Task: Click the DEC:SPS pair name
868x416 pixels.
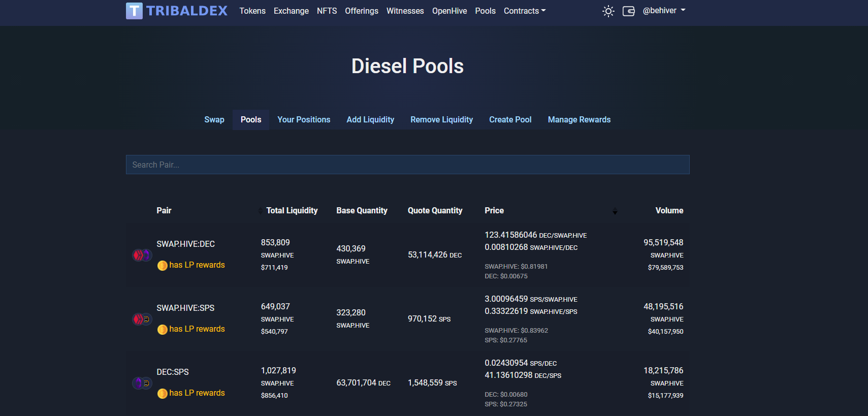Action: (173, 372)
